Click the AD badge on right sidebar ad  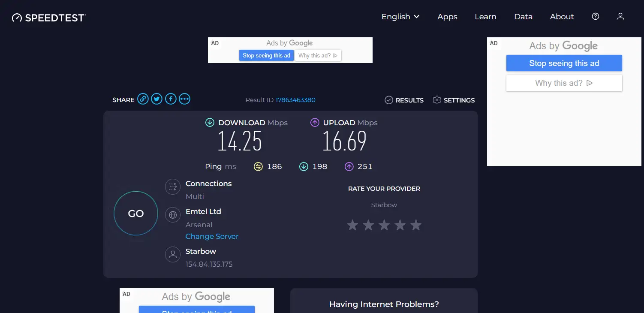[x=494, y=43]
